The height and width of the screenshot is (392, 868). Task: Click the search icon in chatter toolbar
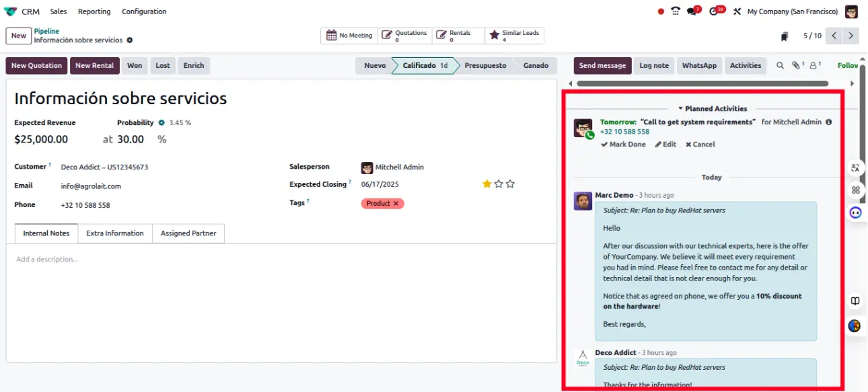pos(781,66)
